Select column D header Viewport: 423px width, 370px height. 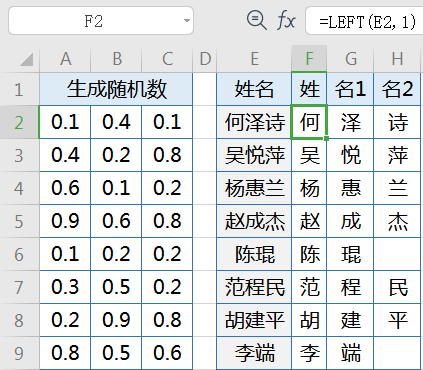[x=205, y=59]
